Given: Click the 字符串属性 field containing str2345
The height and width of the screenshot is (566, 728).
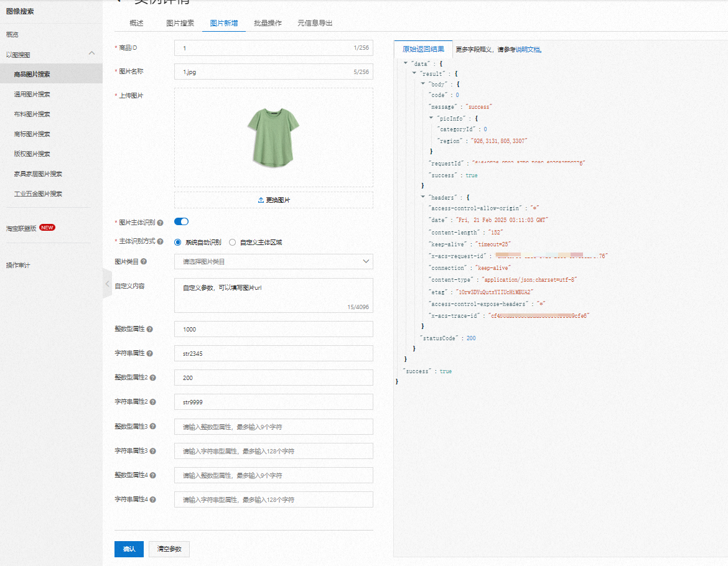Looking at the screenshot, I should pyautogui.click(x=273, y=353).
